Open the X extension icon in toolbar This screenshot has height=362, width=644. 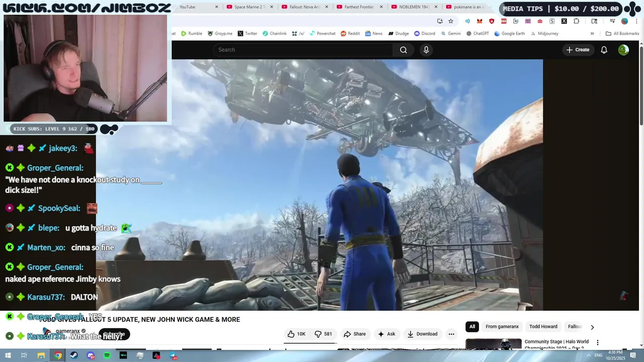pyautogui.click(x=564, y=21)
